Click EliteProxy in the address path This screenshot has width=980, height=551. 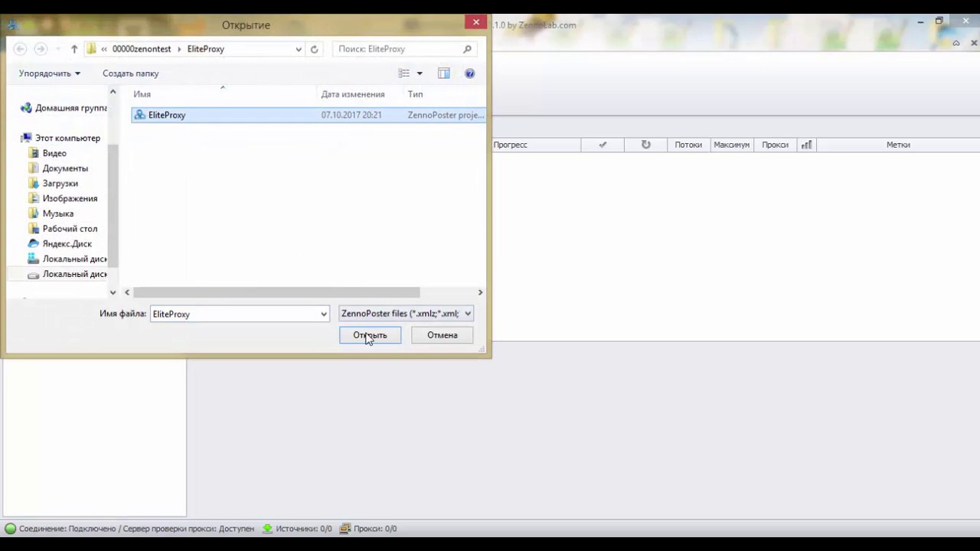[206, 49]
